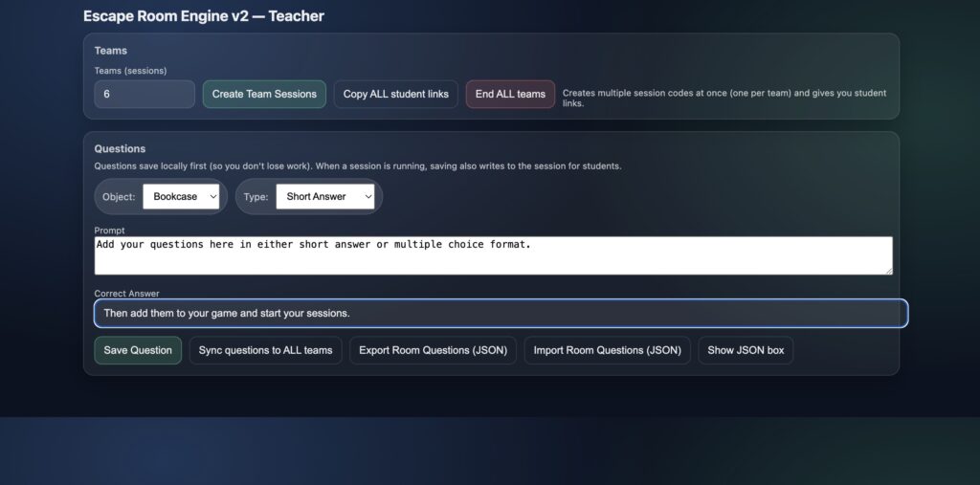Image resolution: width=980 pixels, height=485 pixels.
Task: Sync questions to ALL teams
Action: 265,350
